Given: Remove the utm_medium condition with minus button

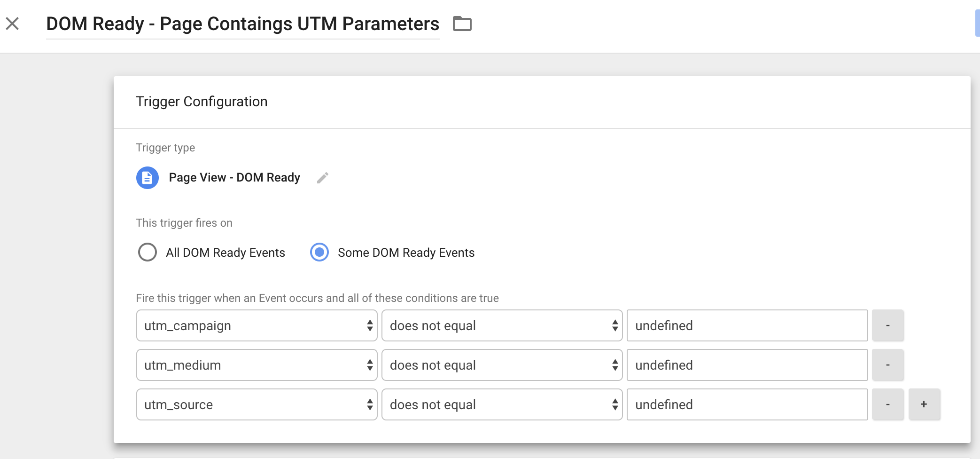Looking at the screenshot, I should (x=887, y=365).
